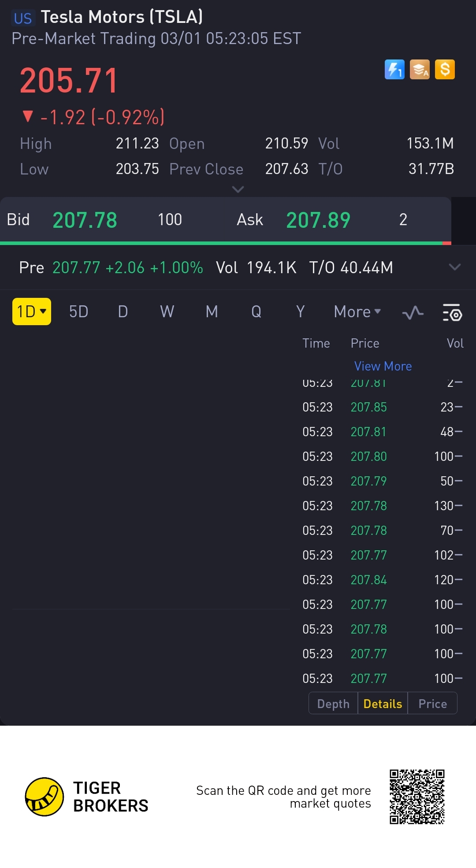The image size is (476, 868).
Task: Open chart display settings icon
Action: pyautogui.click(x=452, y=312)
